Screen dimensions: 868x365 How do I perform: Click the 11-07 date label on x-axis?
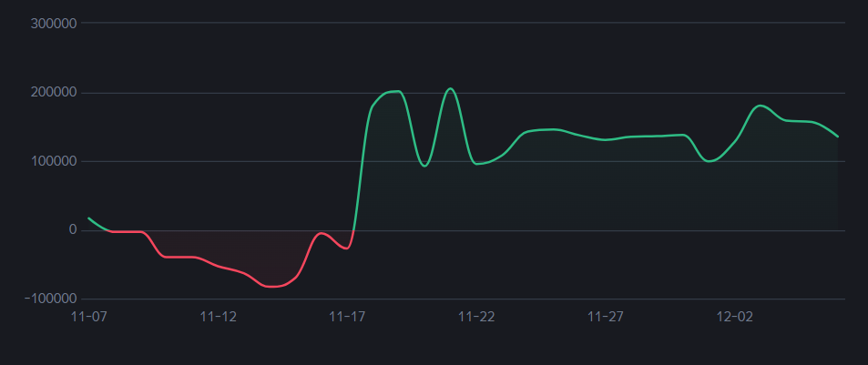click(88, 317)
